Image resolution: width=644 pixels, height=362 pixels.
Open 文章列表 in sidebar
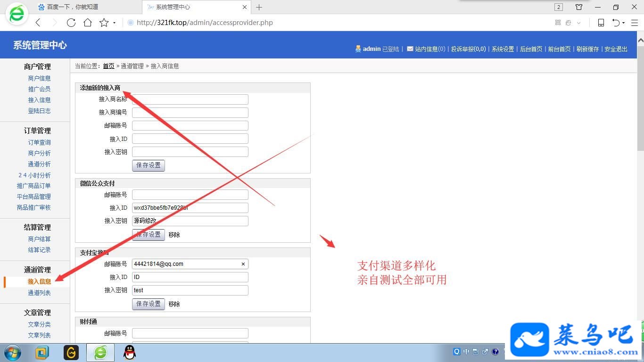(x=39, y=335)
